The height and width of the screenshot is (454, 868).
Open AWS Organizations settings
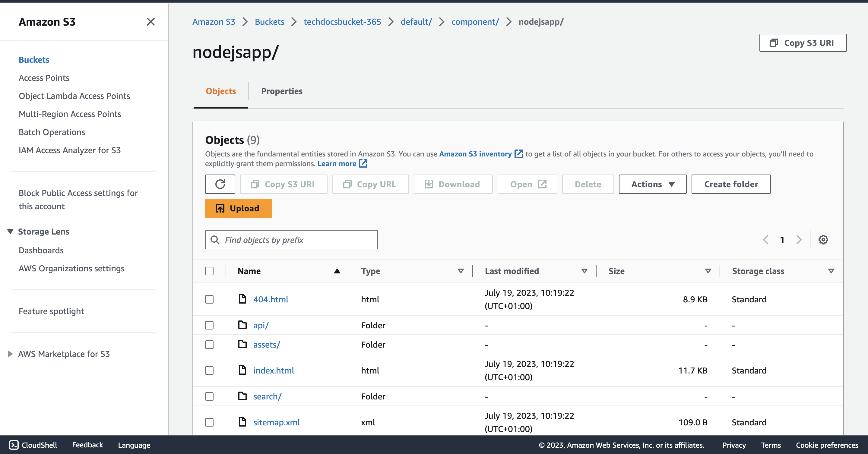click(71, 269)
